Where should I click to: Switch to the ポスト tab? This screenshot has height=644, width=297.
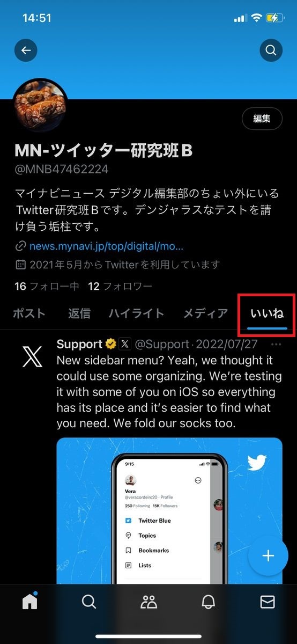click(29, 313)
